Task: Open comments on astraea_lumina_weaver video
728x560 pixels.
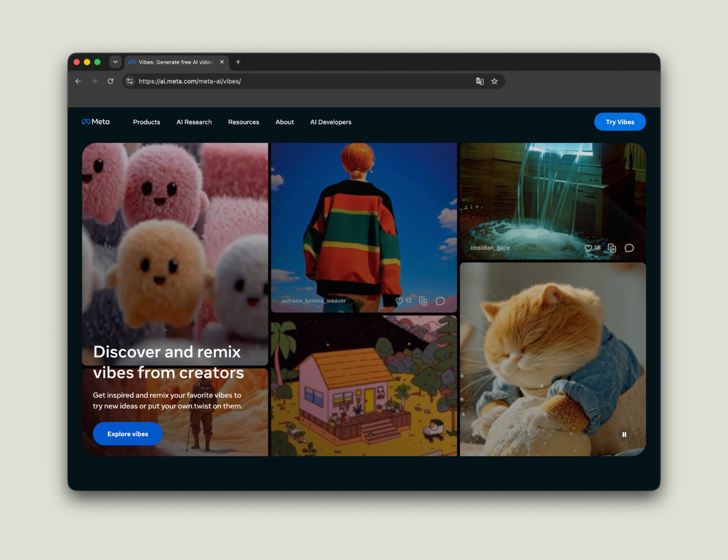Action: [x=441, y=301]
